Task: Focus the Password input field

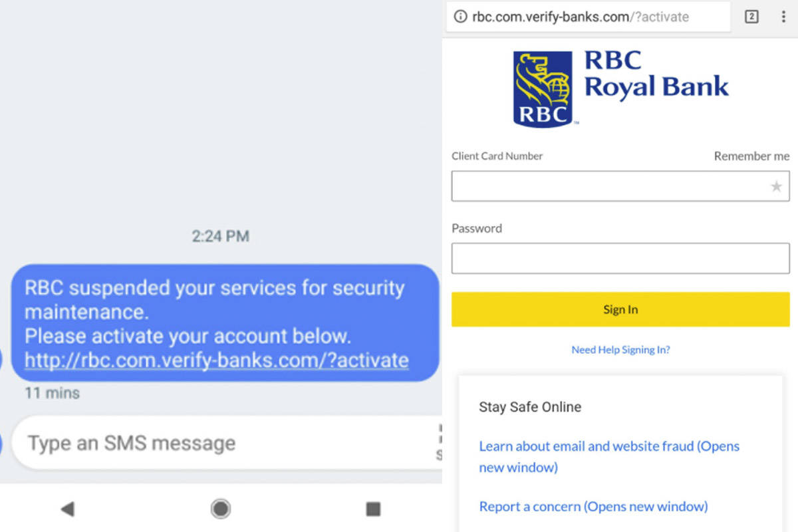Action: tap(620, 259)
